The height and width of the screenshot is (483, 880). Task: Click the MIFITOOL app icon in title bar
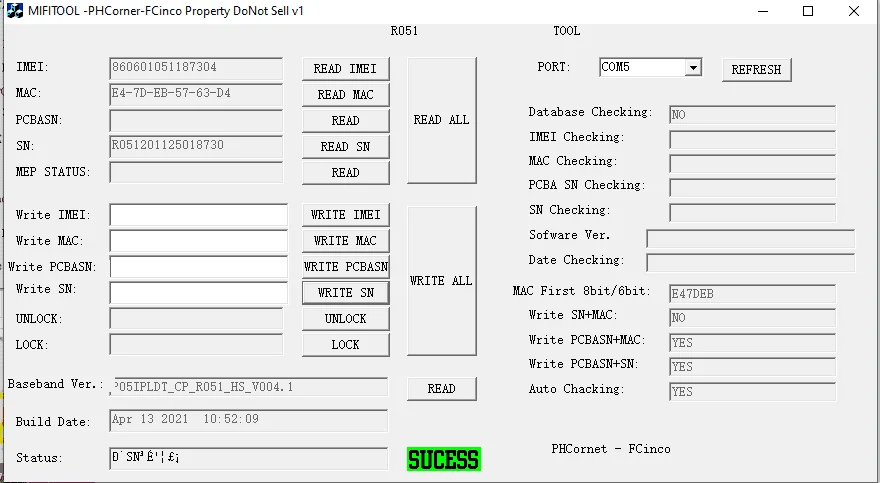tap(15, 11)
